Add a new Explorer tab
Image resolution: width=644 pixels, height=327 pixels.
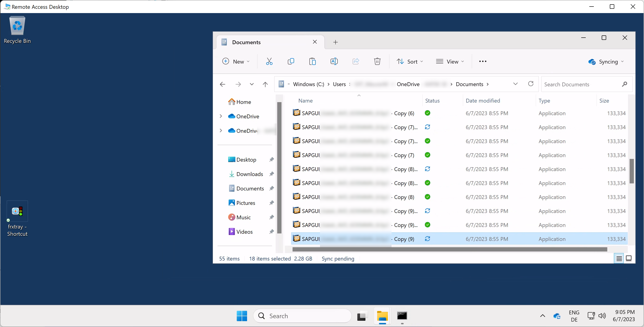click(x=336, y=42)
